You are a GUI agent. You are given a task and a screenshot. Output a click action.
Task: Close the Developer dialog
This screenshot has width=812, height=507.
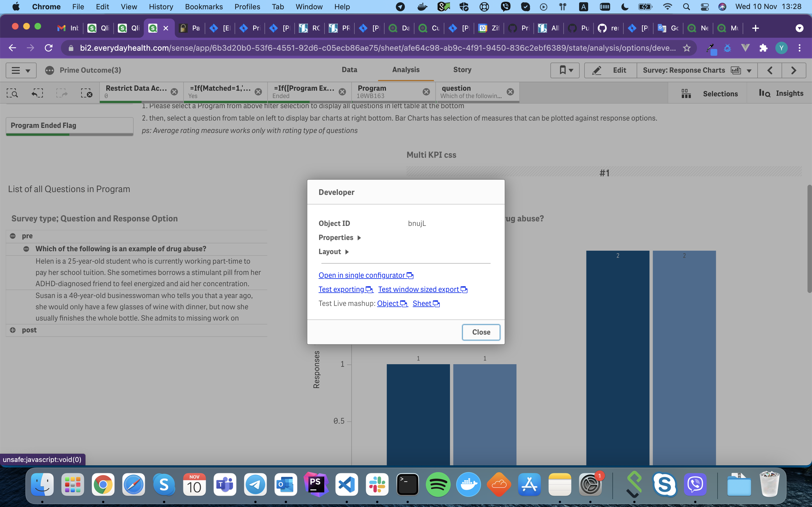(481, 332)
